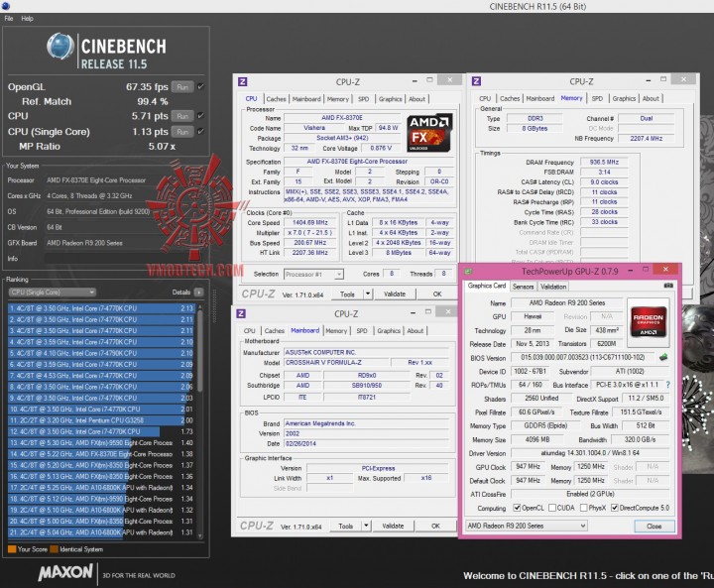Run the OpenGL benchmark

click(182, 86)
